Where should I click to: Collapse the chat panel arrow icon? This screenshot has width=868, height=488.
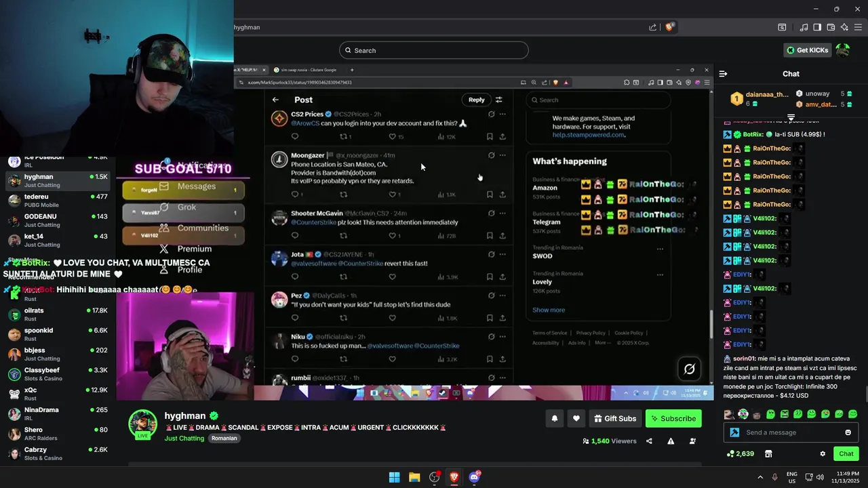point(723,74)
